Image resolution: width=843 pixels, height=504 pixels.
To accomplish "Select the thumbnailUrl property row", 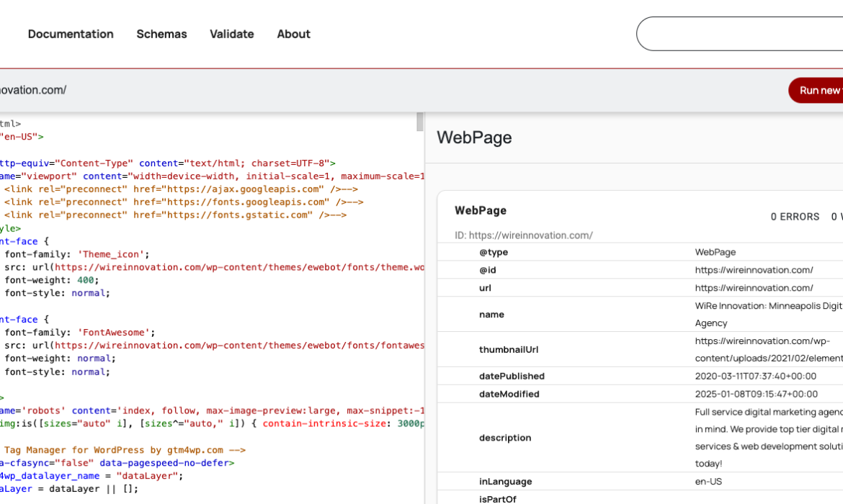I will pyautogui.click(x=509, y=350).
